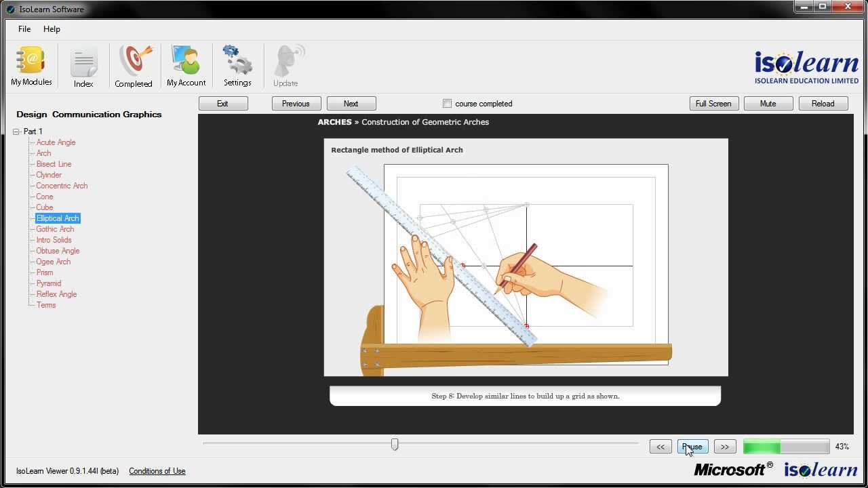The height and width of the screenshot is (488, 868).
Task: Click the Design Communication Graphics heading
Action: click(89, 115)
